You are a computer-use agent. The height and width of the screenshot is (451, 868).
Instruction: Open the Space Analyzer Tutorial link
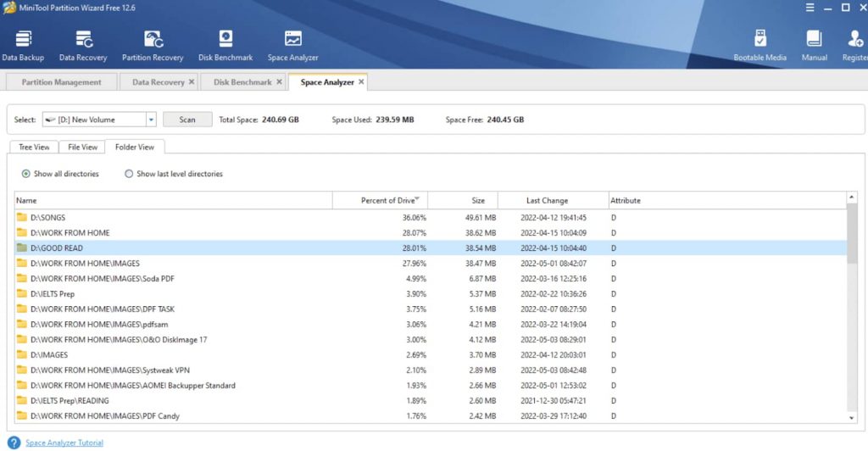click(x=64, y=443)
